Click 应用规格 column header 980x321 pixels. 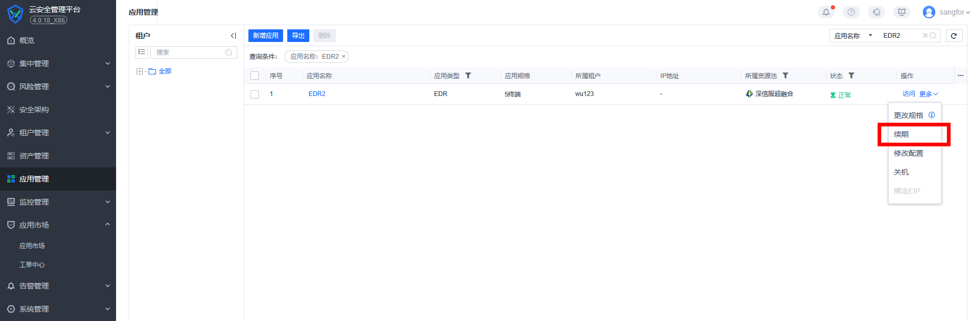coord(517,76)
